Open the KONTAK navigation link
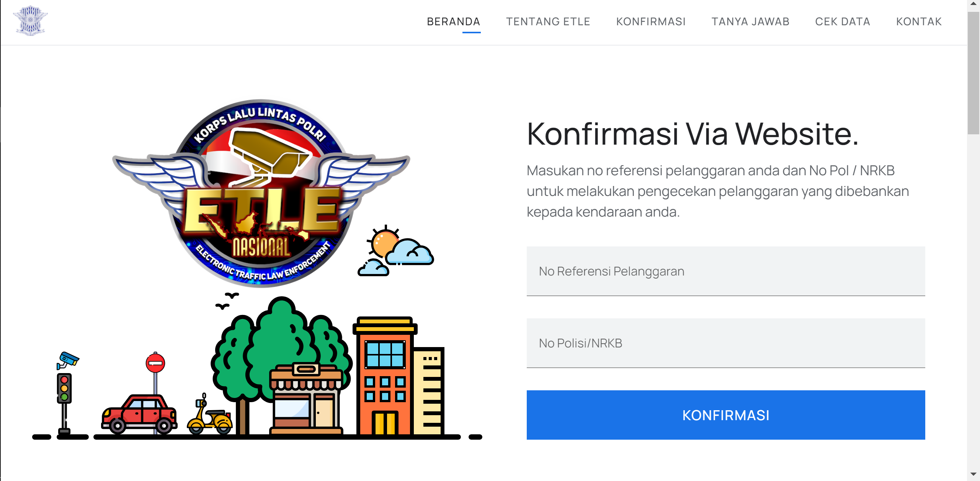 (x=919, y=22)
